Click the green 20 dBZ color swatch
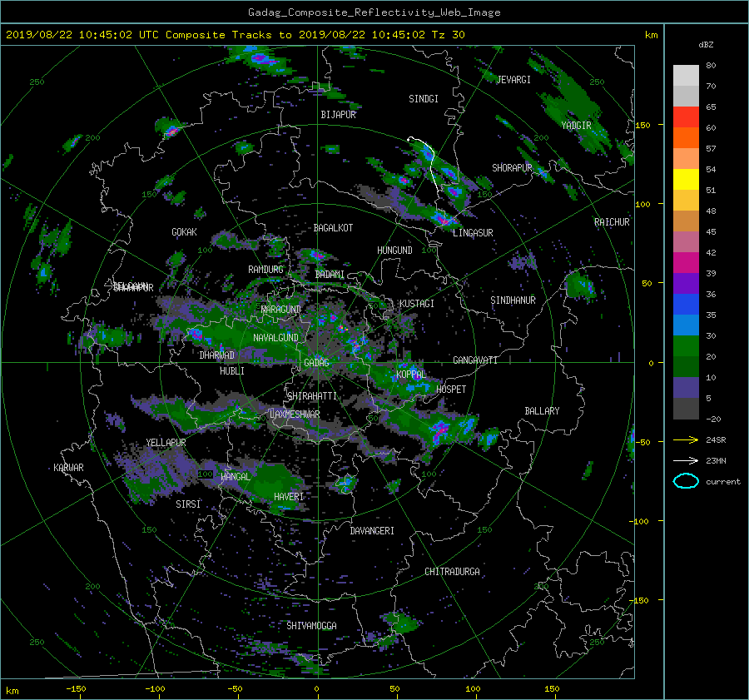Viewport: 749px width, 700px height. [686, 346]
